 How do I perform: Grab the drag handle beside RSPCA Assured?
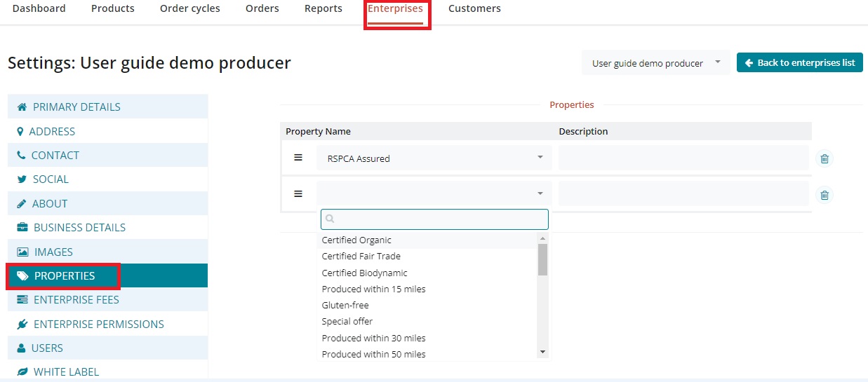(298, 158)
